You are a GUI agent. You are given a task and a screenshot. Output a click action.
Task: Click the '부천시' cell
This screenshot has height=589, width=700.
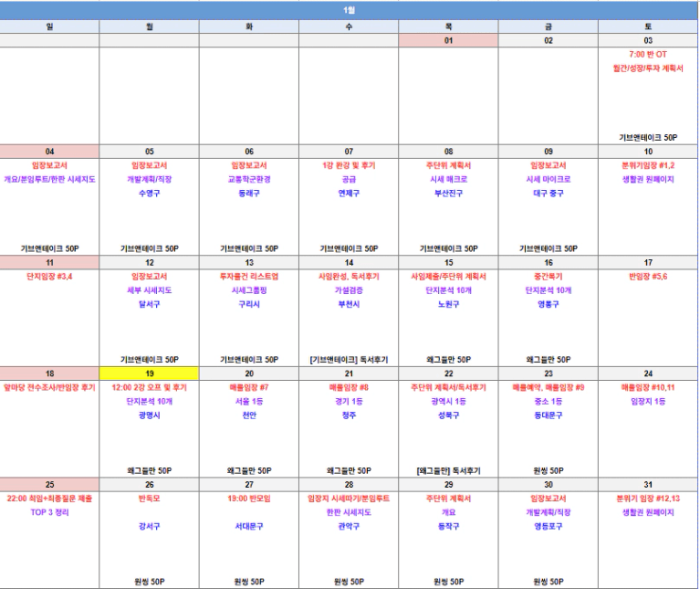(x=349, y=305)
